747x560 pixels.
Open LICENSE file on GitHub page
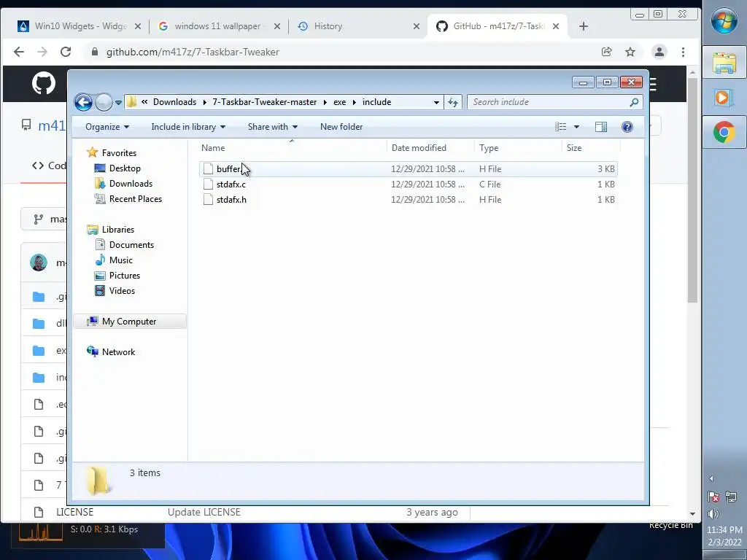pyautogui.click(x=75, y=512)
